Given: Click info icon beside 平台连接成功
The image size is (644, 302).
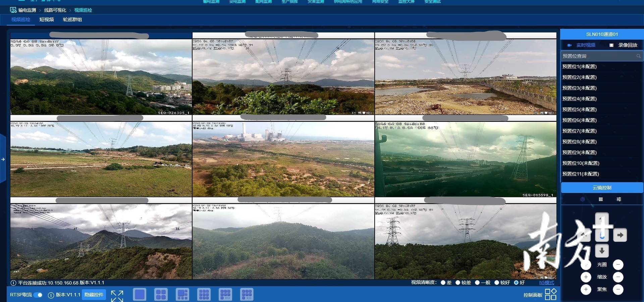Looking at the screenshot, I should [x=13, y=283].
